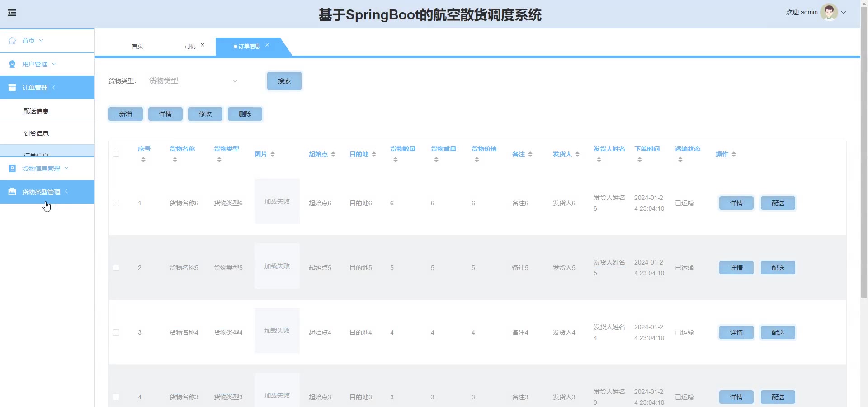Sort by 货物数量 column arrows
Viewport: 868px width, 407px height.
tap(396, 160)
